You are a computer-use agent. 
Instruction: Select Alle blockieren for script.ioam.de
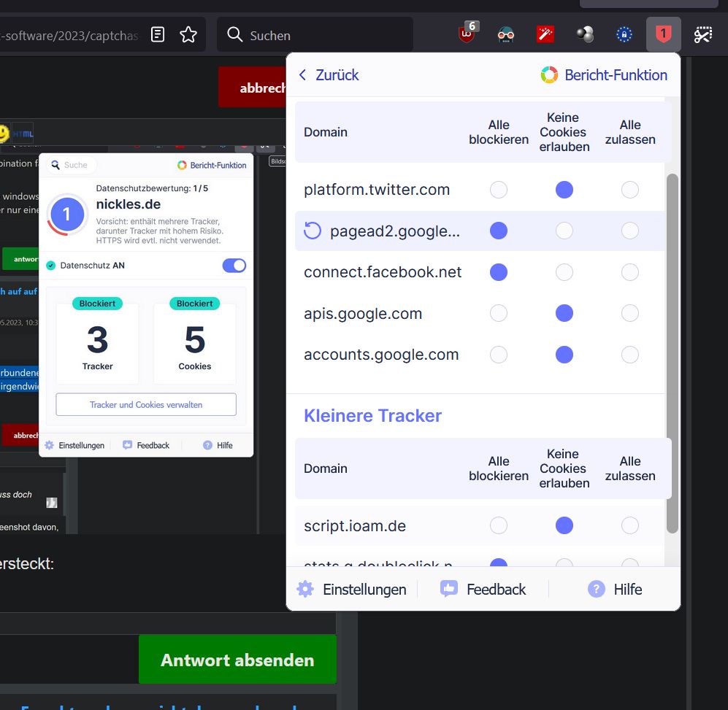[x=499, y=526]
